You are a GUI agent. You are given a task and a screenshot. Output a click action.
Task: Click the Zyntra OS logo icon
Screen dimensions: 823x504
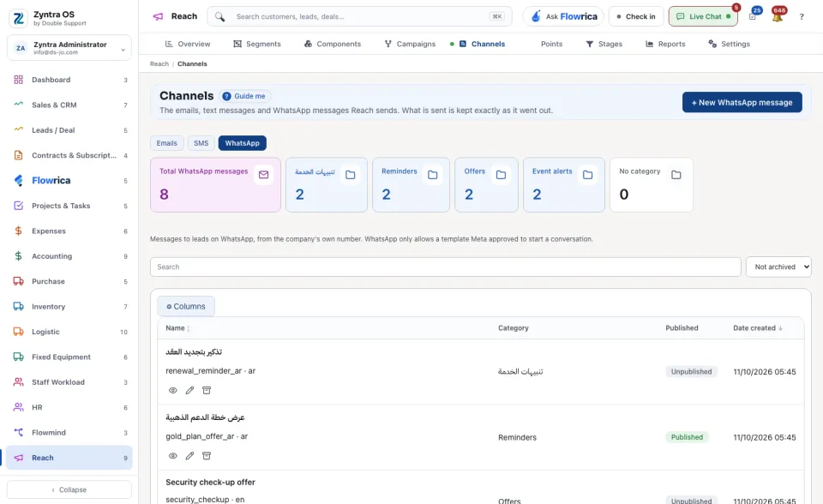point(18,18)
